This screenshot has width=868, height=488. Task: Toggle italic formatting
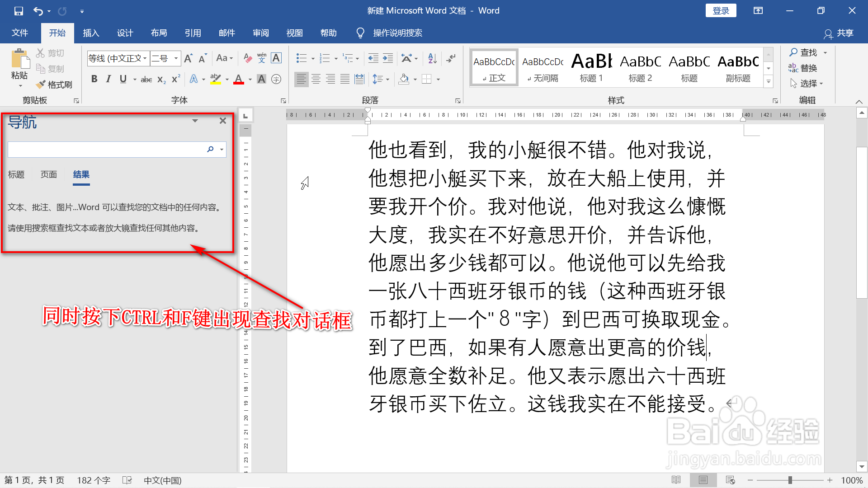coord(108,79)
